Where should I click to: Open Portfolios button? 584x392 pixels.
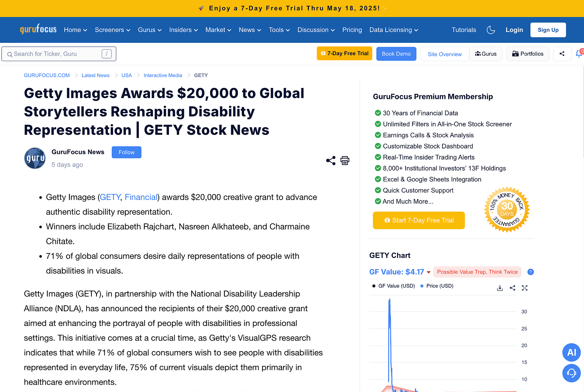[x=527, y=54]
